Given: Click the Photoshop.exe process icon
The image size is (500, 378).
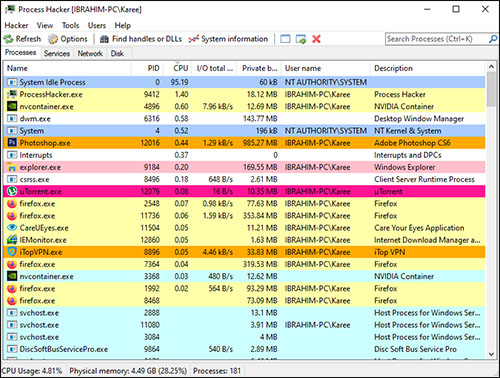Looking at the screenshot, I should pyautogui.click(x=12, y=143).
